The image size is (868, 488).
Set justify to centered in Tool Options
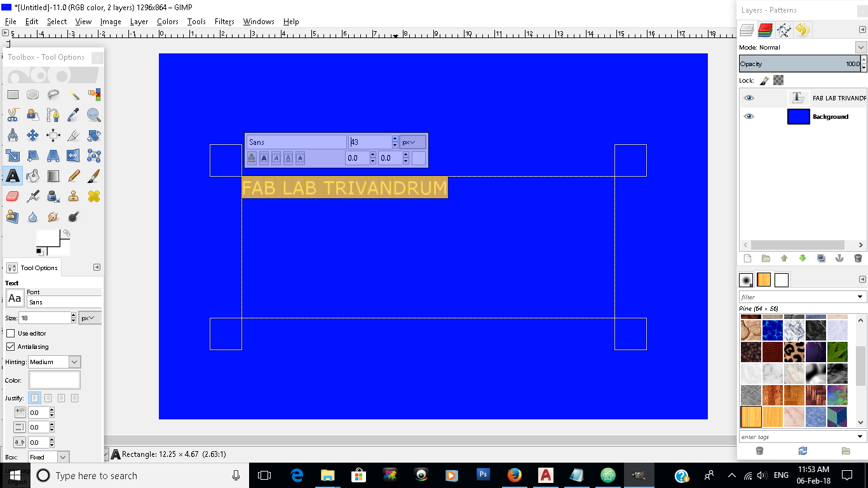tap(61, 398)
